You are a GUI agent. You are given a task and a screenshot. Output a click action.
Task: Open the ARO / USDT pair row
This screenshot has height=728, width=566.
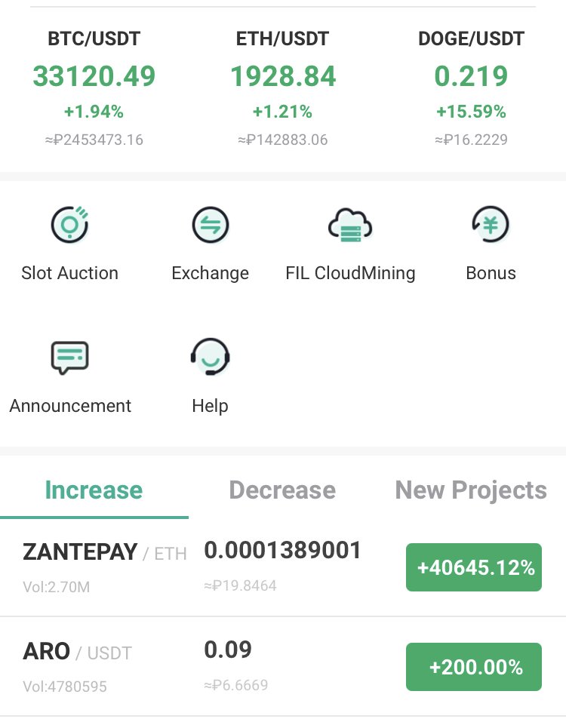(x=283, y=667)
